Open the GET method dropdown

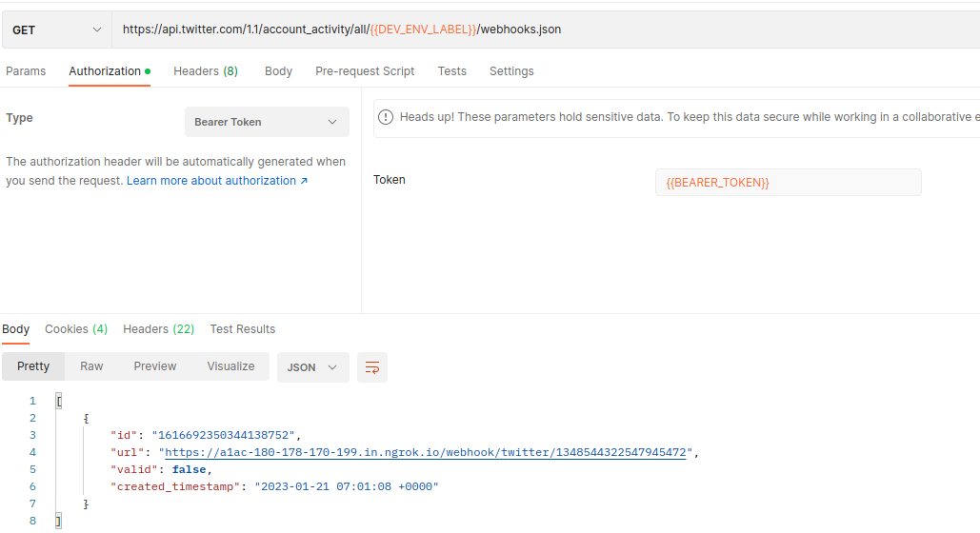[56, 30]
